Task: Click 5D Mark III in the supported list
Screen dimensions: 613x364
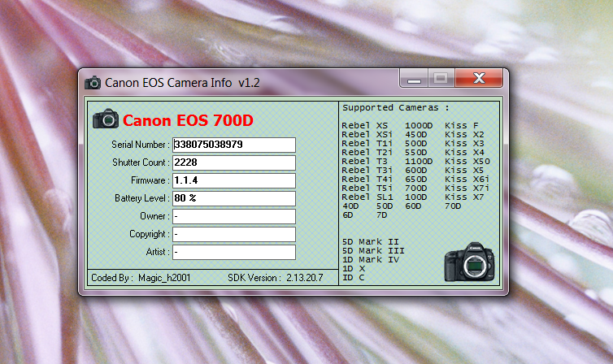Action: [373, 250]
